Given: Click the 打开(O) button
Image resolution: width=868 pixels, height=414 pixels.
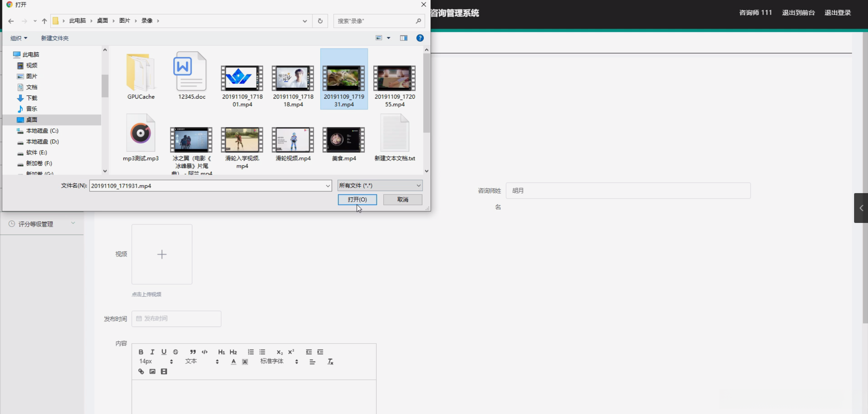Looking at the screenshot, I should [x=357, y=200].
